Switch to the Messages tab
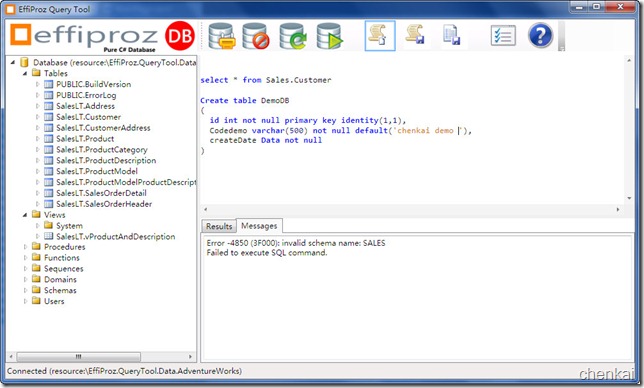Screen dimensions: 644x388 point(259,225)
